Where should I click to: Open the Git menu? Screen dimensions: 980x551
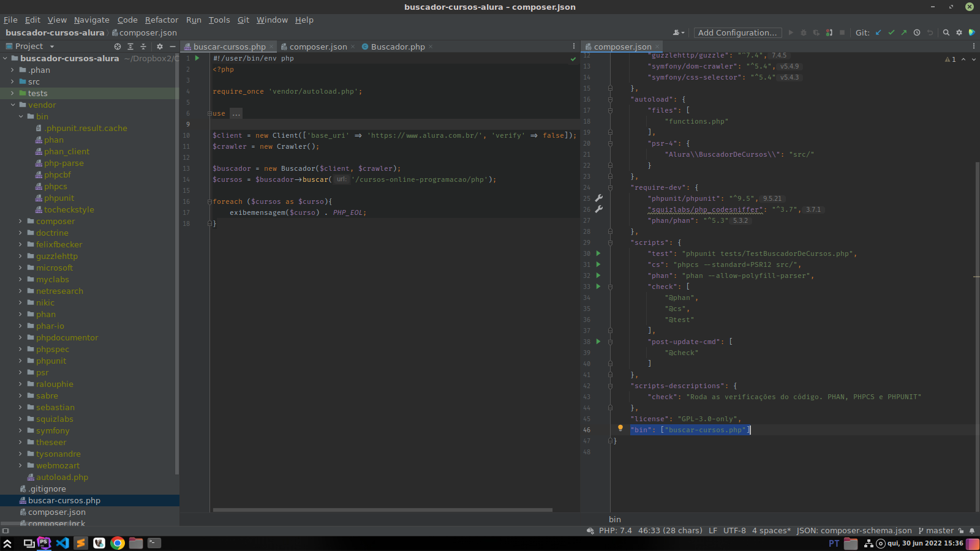(243, 20)
